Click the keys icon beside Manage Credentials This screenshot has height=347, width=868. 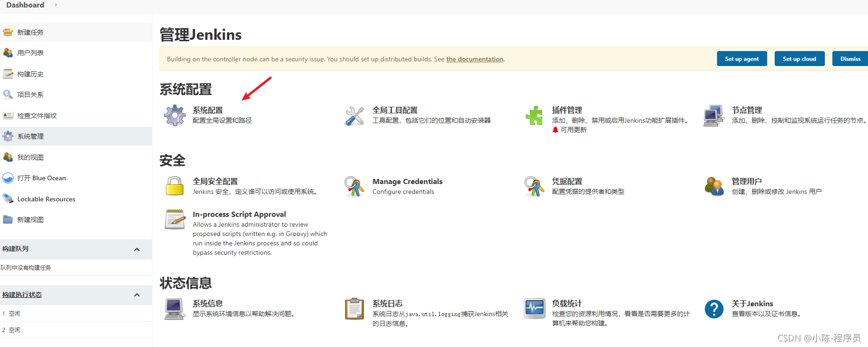355,186
